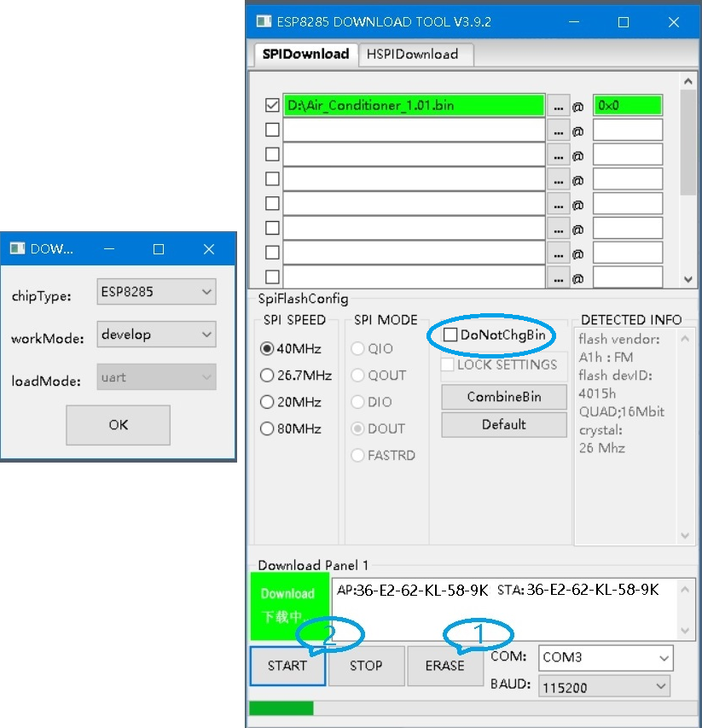Open the chipType dropdown showing ESP8285

click(156, 292)
